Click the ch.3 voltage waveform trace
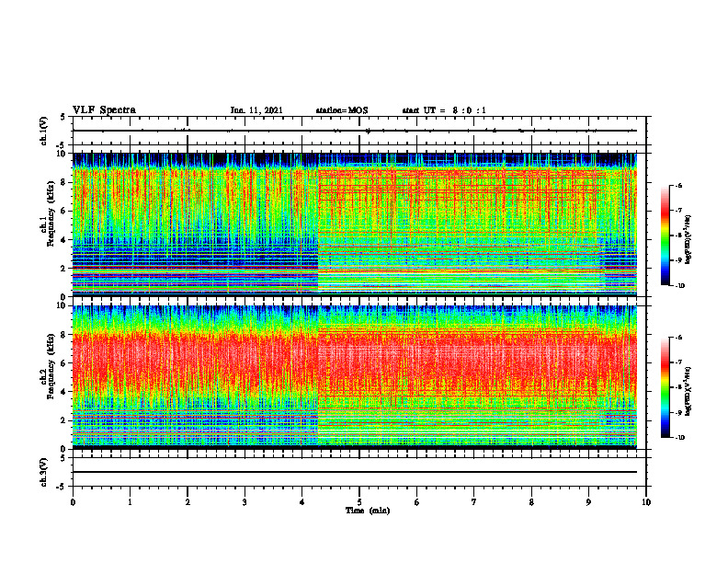 tap(355, 472)
